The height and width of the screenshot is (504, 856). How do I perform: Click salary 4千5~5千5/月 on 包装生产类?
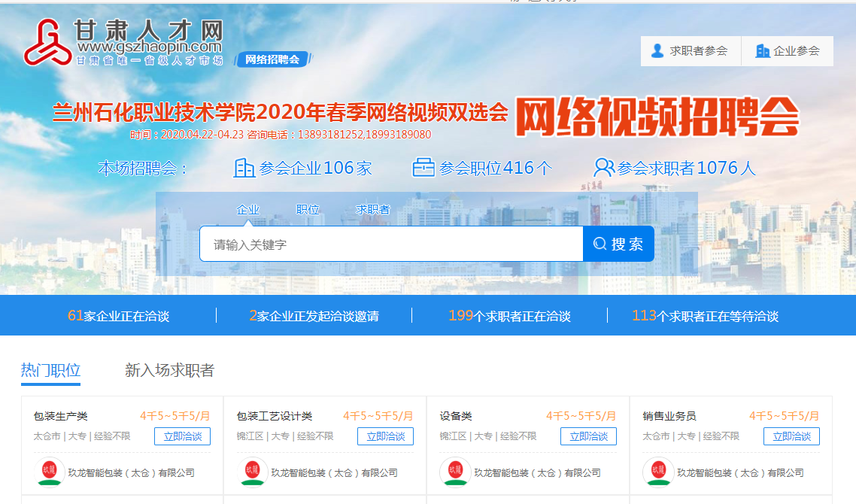pyautogui.click(x=175, y=416)
